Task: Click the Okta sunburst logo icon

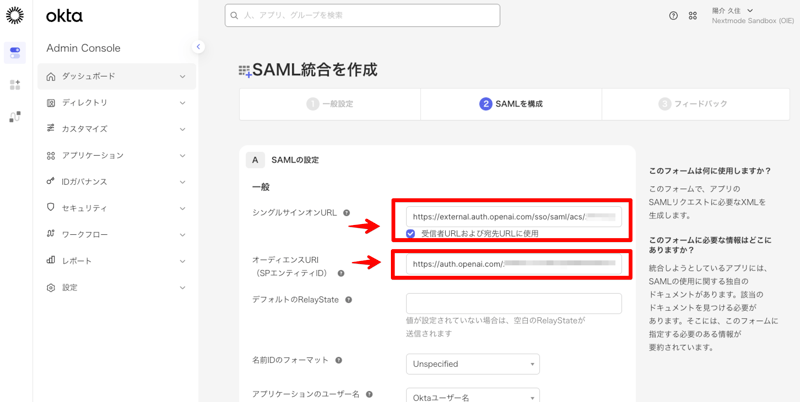Action: (15, 16)
